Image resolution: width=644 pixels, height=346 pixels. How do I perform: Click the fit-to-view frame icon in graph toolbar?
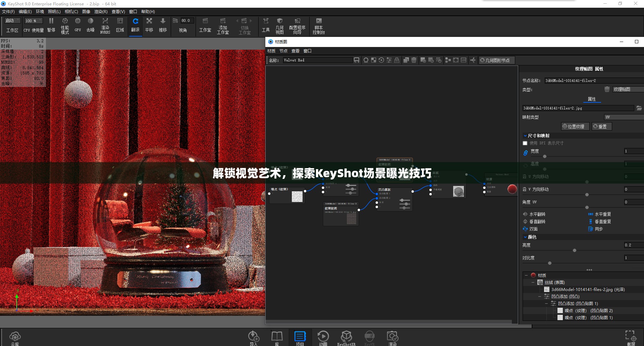pyautogui.click(x=456, y=60)
